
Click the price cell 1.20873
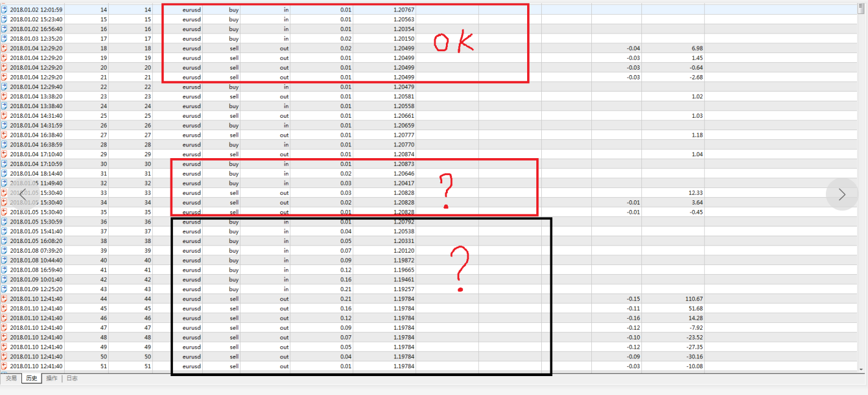click(403, 164)
